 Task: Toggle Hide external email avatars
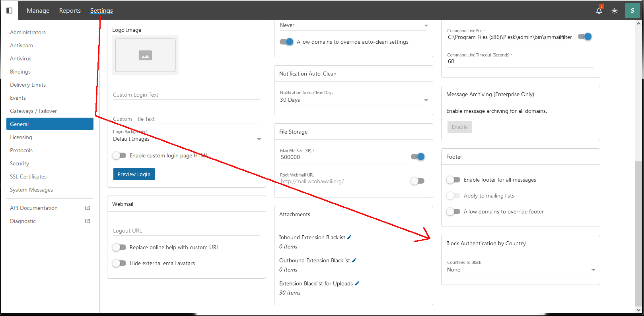tap(119, 263)
